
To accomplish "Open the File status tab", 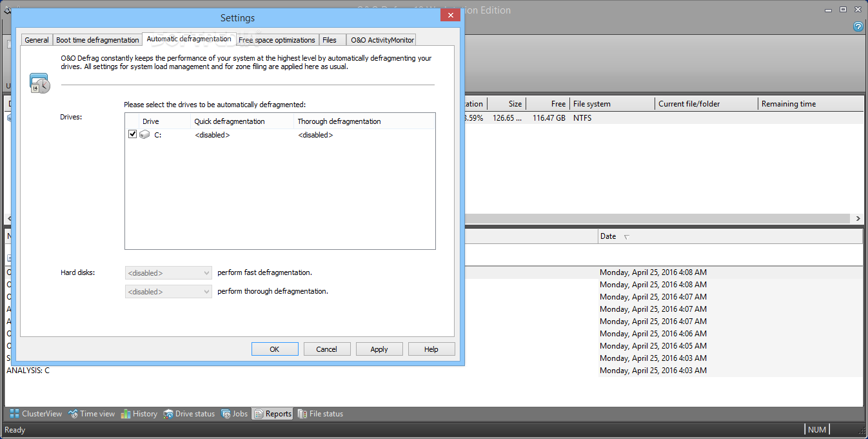I will coord(320,414).
